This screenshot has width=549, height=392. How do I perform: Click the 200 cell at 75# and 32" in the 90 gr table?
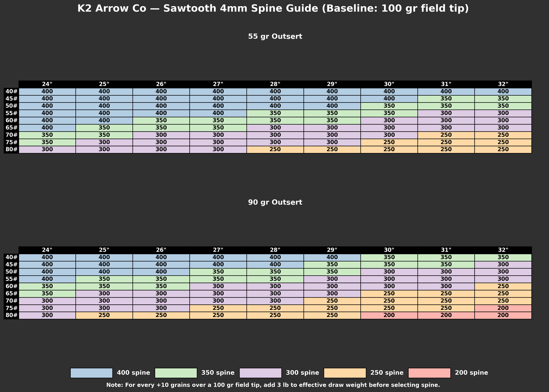[x=503, y=308]
